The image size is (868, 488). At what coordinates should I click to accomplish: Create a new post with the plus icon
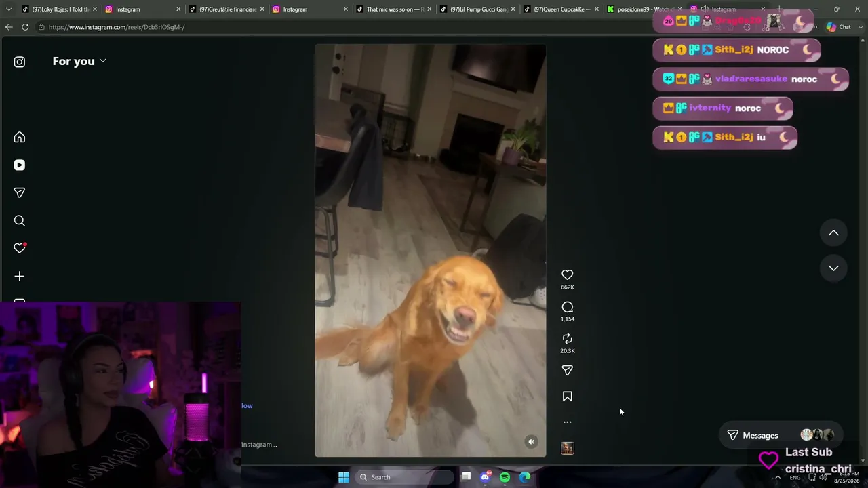pyautogui.click(x=20, y=277)
